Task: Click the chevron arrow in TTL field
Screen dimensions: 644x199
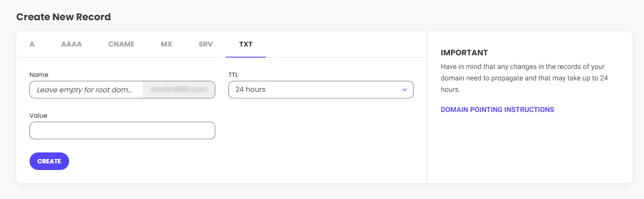Action: (404, 90)
